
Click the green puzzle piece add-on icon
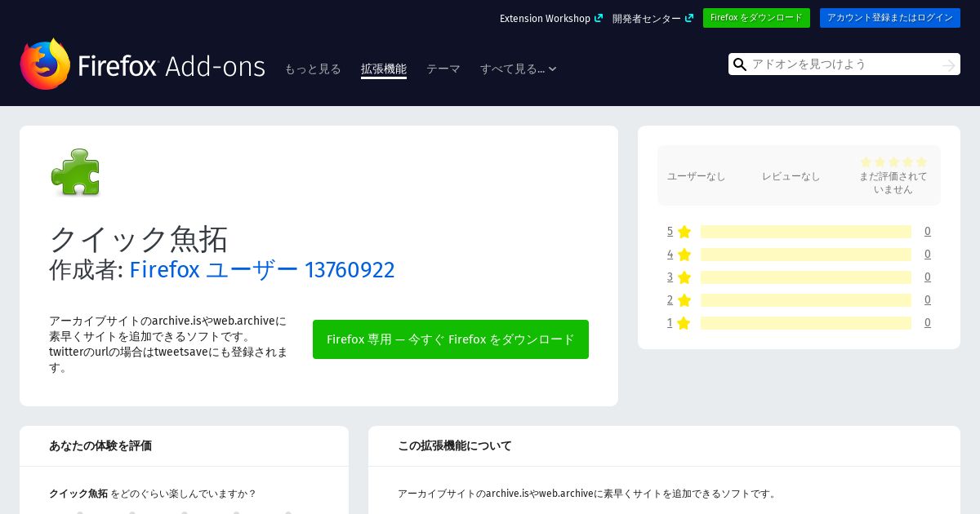(x=75, y=172)
